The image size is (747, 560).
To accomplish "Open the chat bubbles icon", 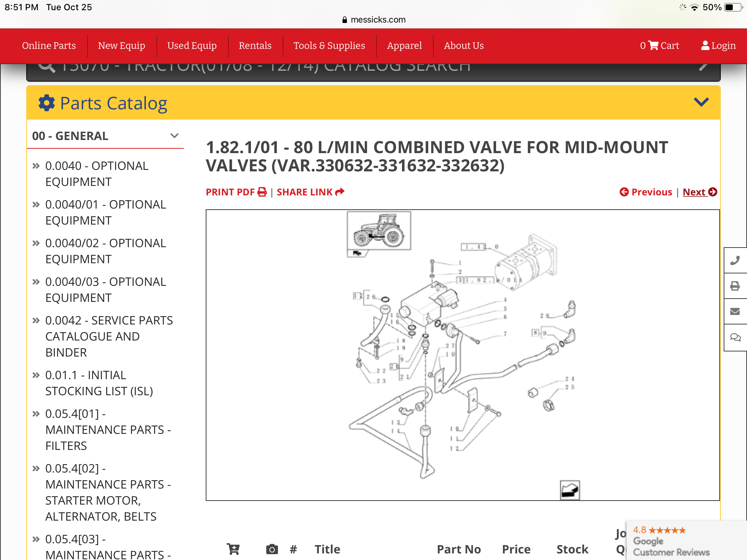I will pyautogui.click(x=735, y=337).
